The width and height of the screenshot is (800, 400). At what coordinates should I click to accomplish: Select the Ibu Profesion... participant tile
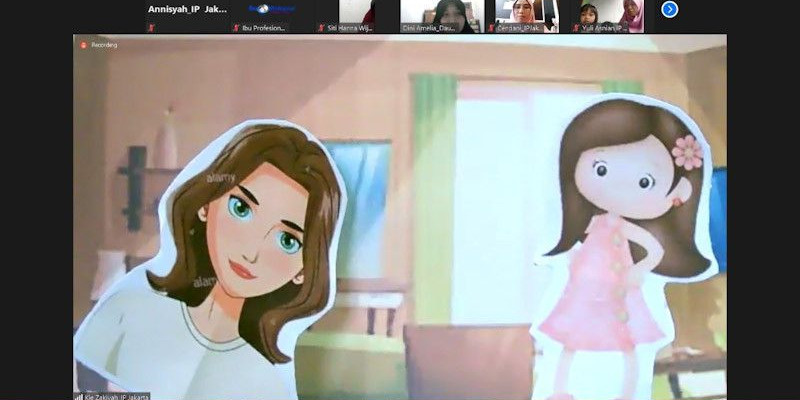[270, 16]
